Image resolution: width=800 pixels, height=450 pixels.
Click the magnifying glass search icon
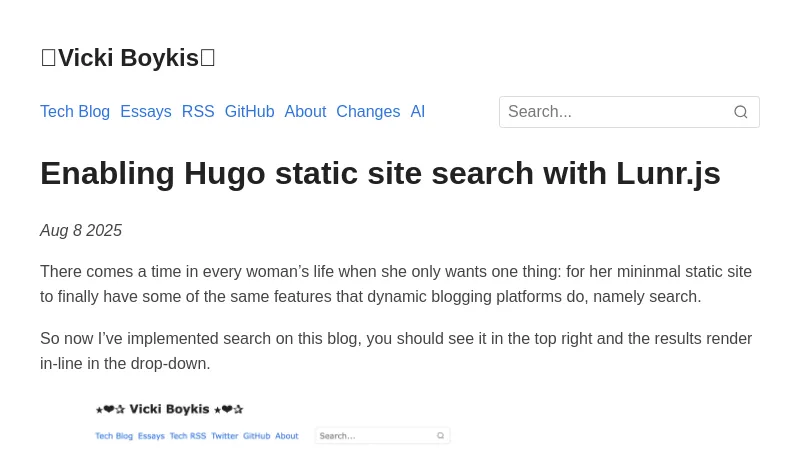(741, 112)
